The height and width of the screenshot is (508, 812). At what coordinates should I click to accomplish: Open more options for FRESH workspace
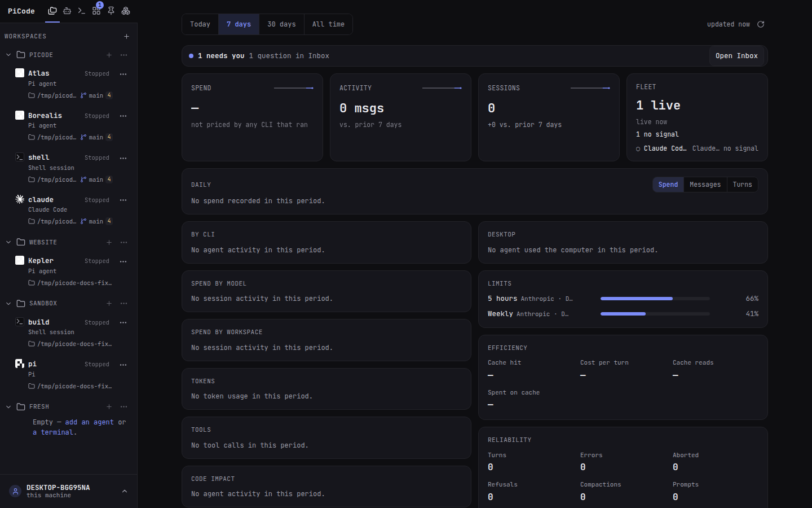123,406
